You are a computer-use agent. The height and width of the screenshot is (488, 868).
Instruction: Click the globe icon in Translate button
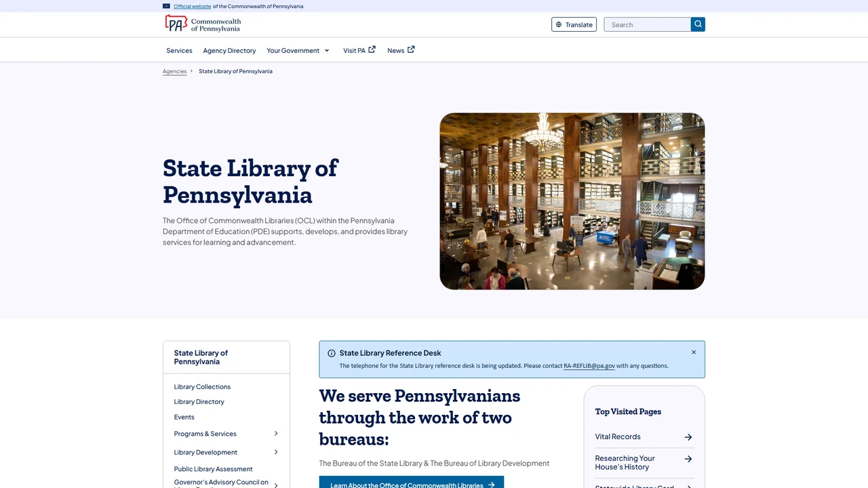tap(559, 24)
